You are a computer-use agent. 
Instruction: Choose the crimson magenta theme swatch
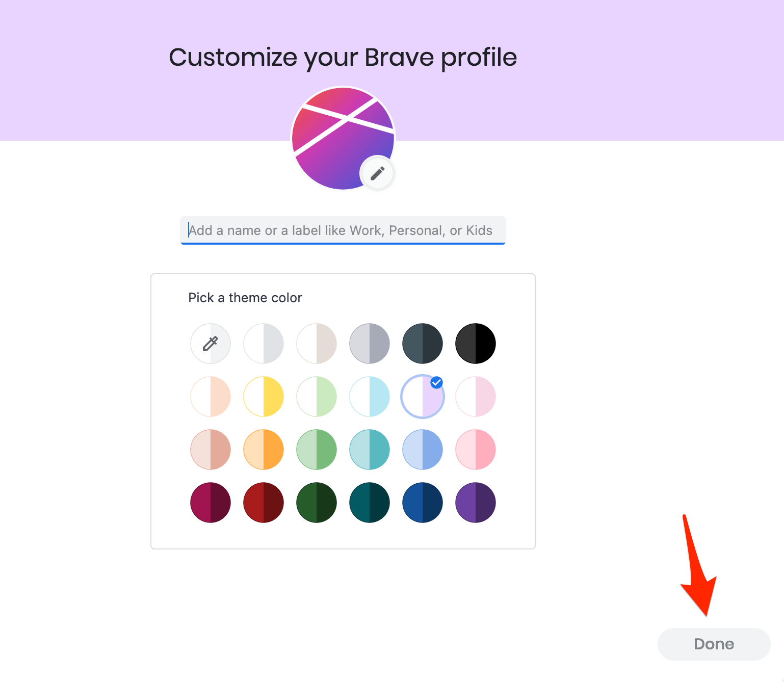211,503
